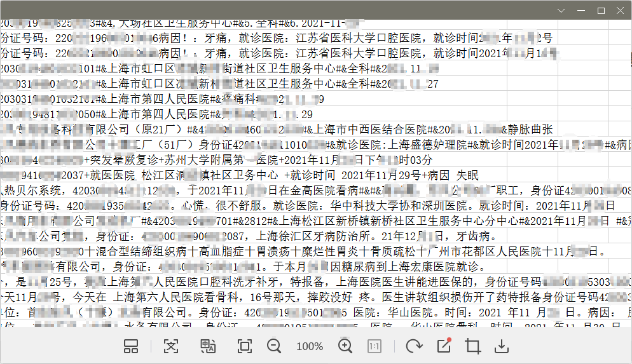632x364 pixels.
Task: Toggle fullscreen fit view
Action: (x=245, y=346)
